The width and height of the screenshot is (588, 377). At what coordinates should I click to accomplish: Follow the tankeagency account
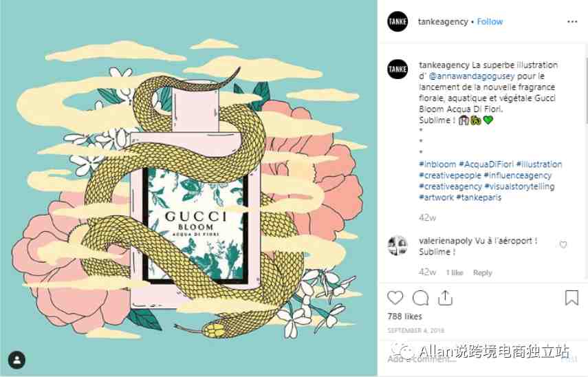[490, 22]
